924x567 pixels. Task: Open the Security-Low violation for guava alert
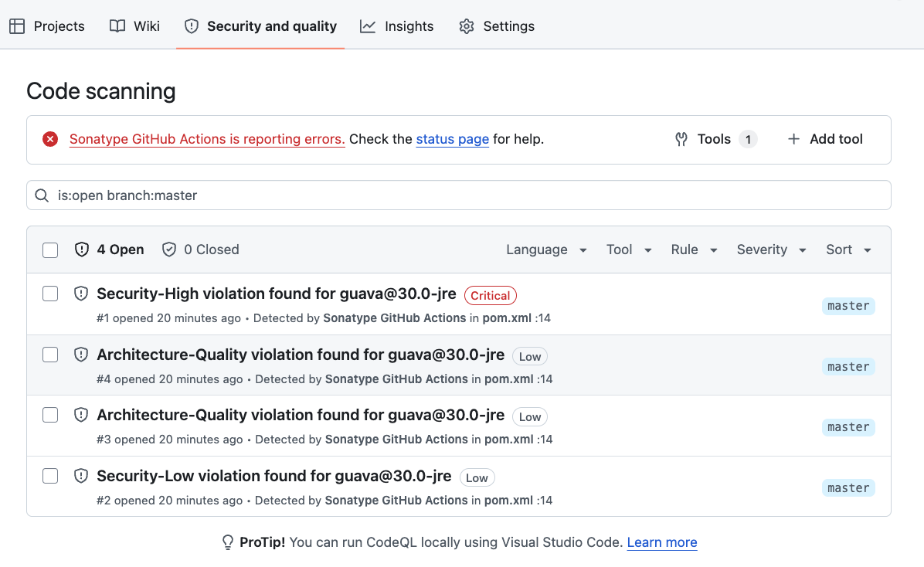tap(274, 476)
